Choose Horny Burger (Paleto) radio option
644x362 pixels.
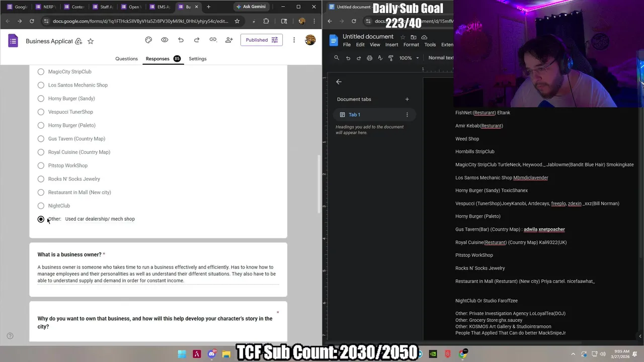click(41, 125)
